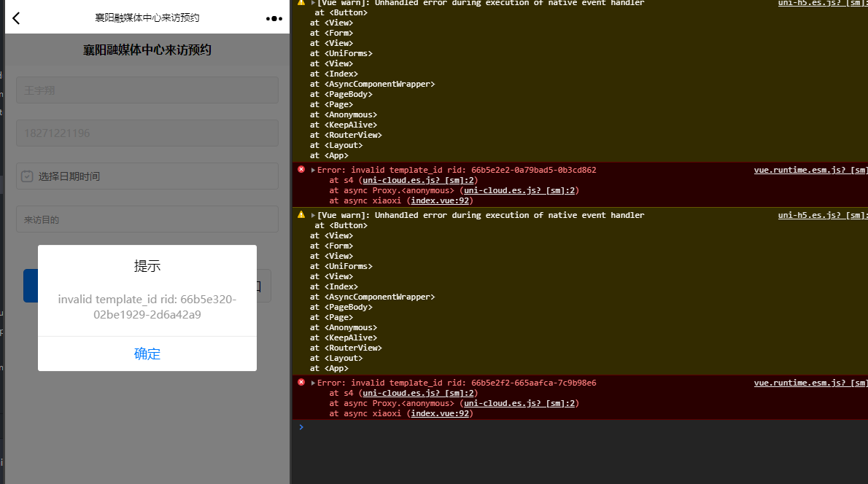The width and height of the screenshot is (868, 484).
Task: Open index.vue:92 link in second error
Action: [440, 414]
